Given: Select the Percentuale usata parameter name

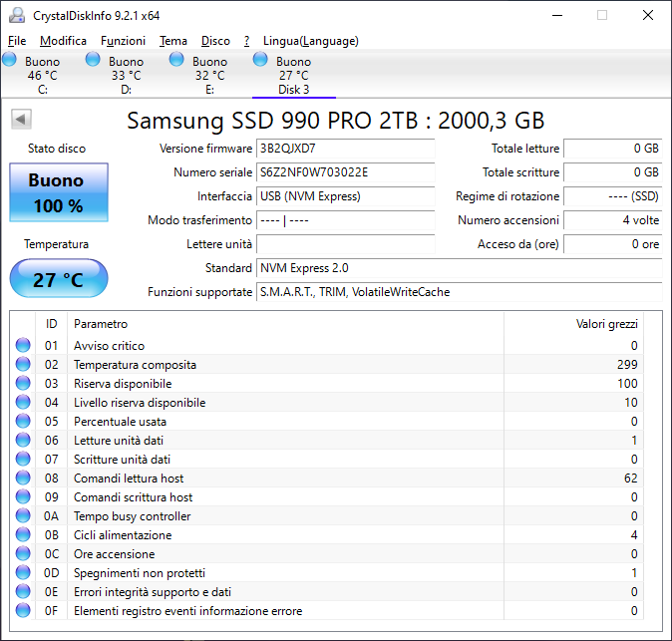Looking at the screenshot, I should 120,422.
